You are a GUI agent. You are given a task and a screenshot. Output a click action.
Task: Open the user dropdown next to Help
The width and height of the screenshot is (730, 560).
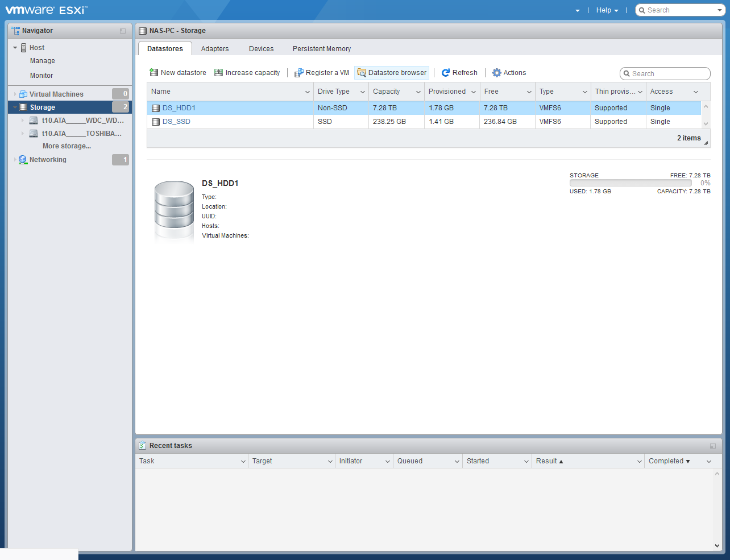click(578, 10)
